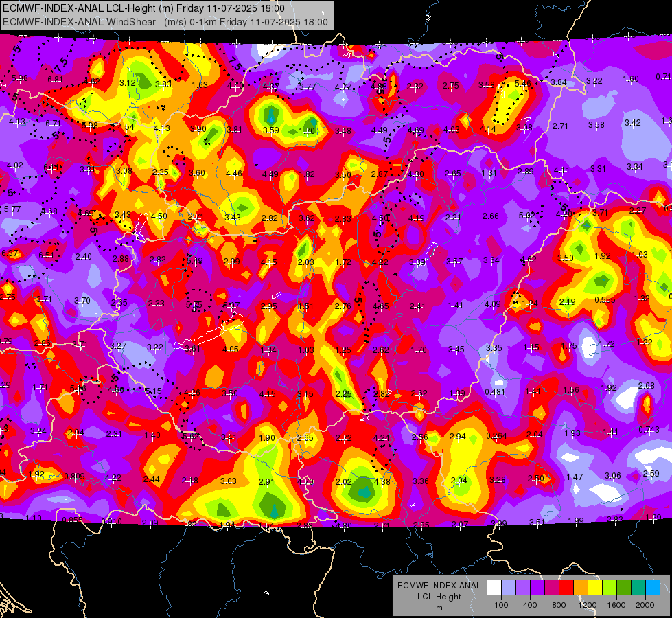
Task: Click the lime yellow-green legend swatch
Action: point(610,588)
